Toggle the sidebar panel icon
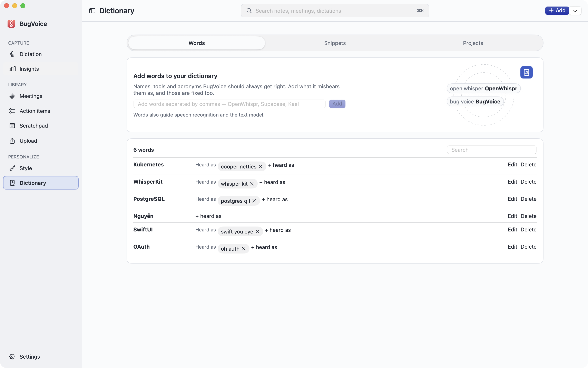 coord(92,11)
